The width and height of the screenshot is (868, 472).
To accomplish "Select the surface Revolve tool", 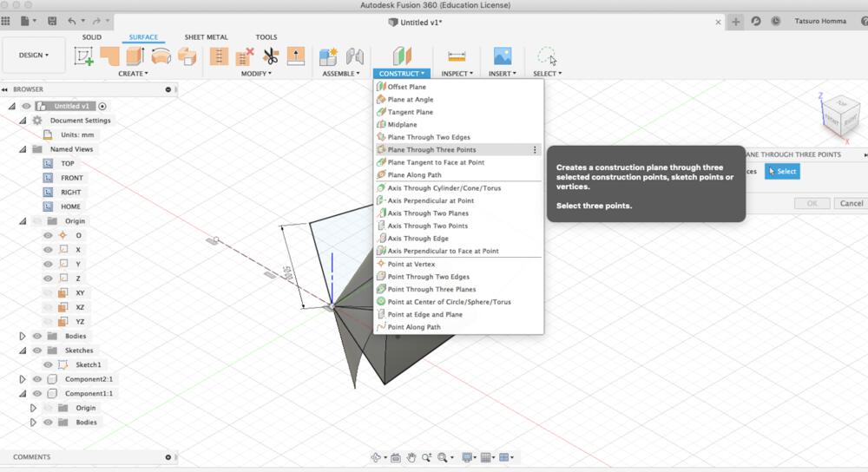I will pos(161,56).
